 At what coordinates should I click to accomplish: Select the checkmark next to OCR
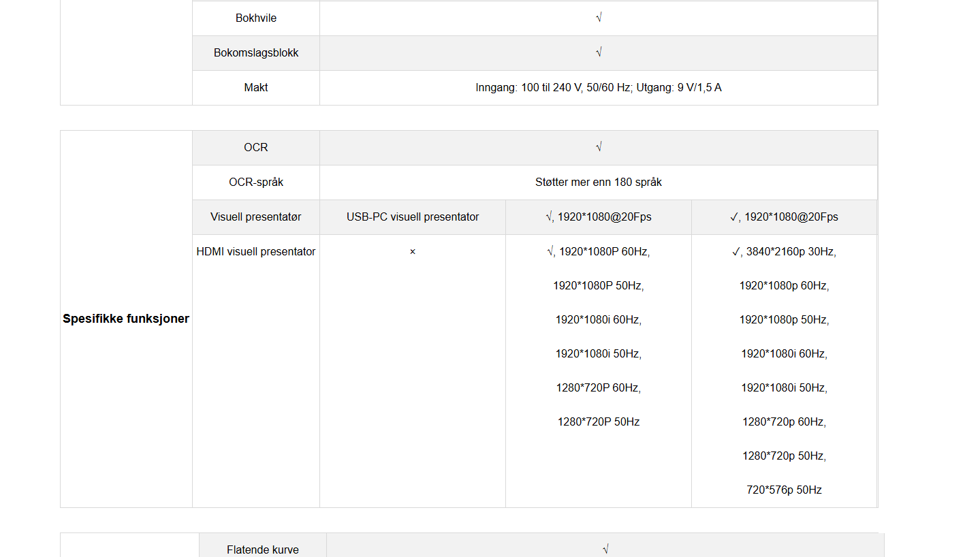tap(598, 148)
